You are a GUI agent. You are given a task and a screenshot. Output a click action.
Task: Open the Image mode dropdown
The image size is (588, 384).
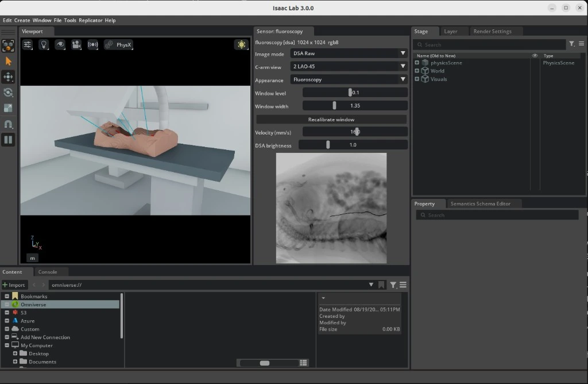tap(349, 53)
